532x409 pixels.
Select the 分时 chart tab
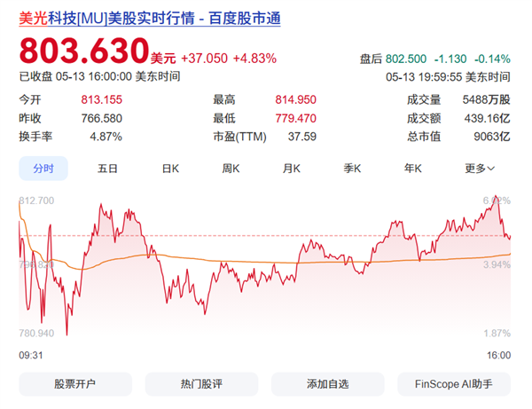[x=43, y=169]
